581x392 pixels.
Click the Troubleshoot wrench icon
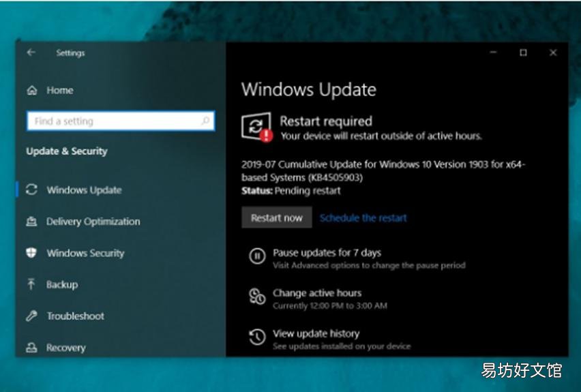[31, 316]
